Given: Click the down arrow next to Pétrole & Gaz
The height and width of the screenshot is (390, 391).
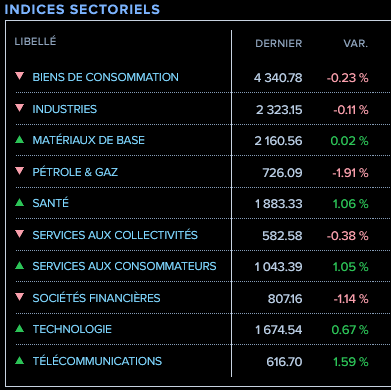Looking at the screenshot, I should coord(20,171).
